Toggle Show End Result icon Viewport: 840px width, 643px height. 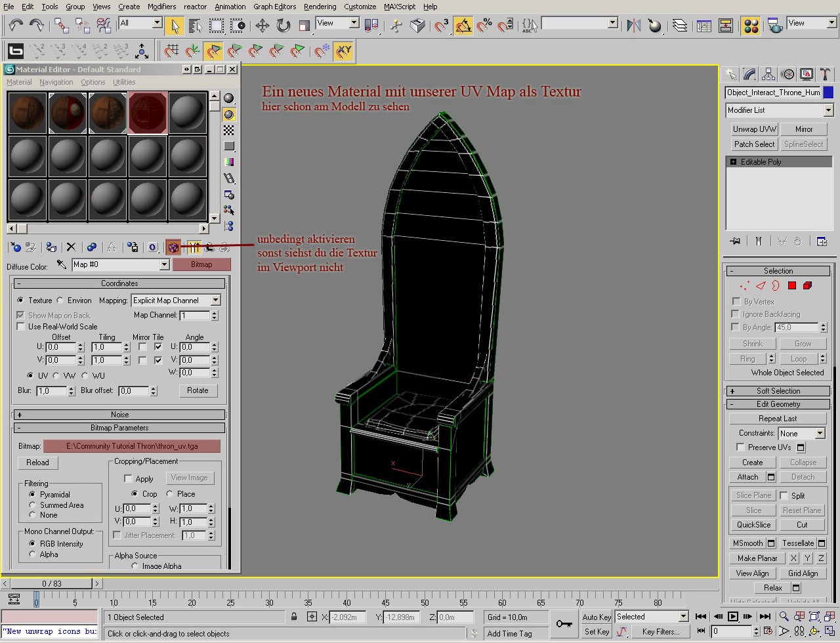tap(194, 247)
